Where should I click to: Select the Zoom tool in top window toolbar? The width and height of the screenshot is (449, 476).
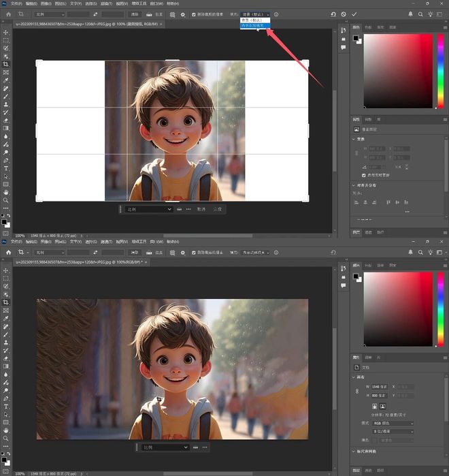tap(5, 200)
